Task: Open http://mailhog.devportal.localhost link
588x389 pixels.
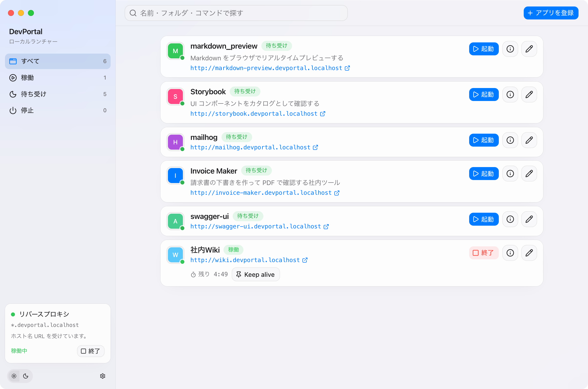Action: [x=250, y=147]
